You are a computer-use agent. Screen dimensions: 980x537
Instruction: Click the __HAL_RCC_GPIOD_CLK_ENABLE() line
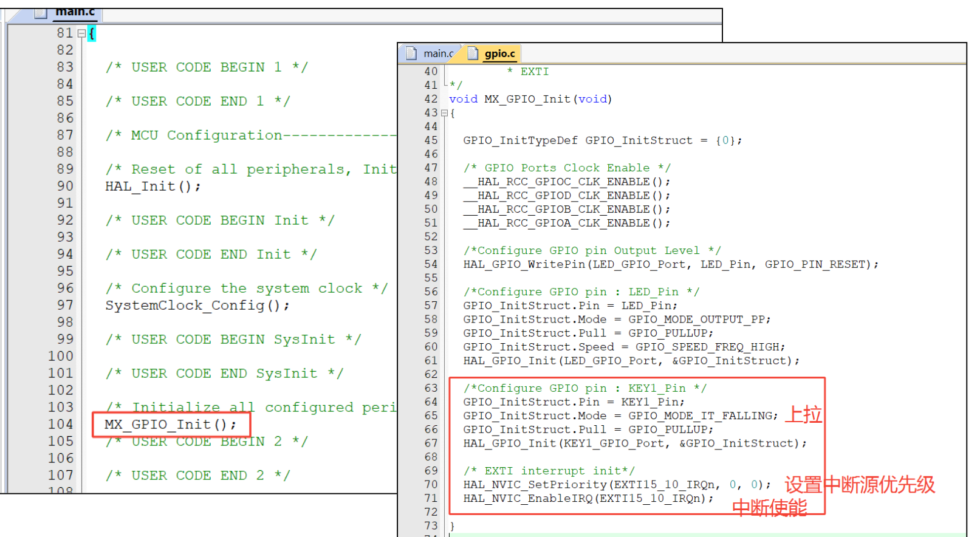[x=567, y=196]
